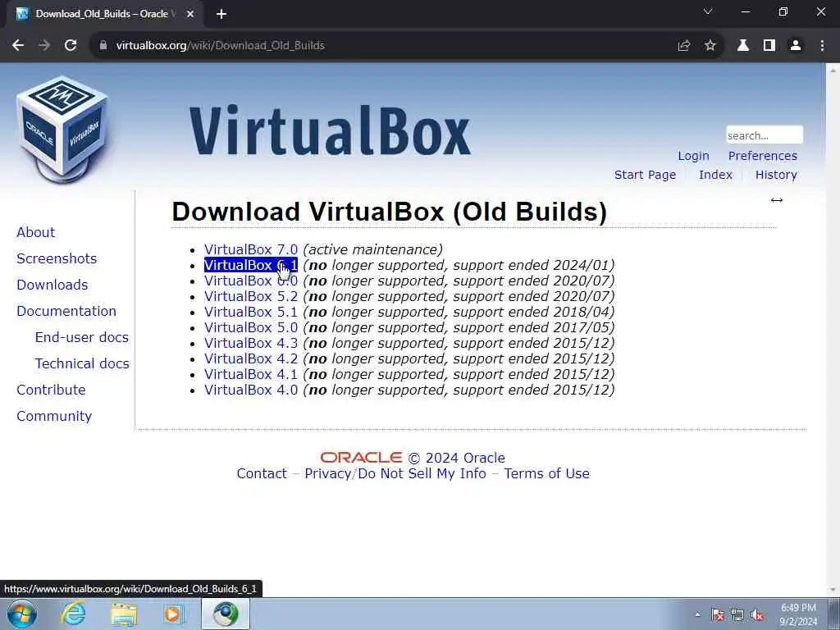Image resolution: width=840 pixels, height=630 pixels.
Task: Click the search input box
Action: [765, 135]
